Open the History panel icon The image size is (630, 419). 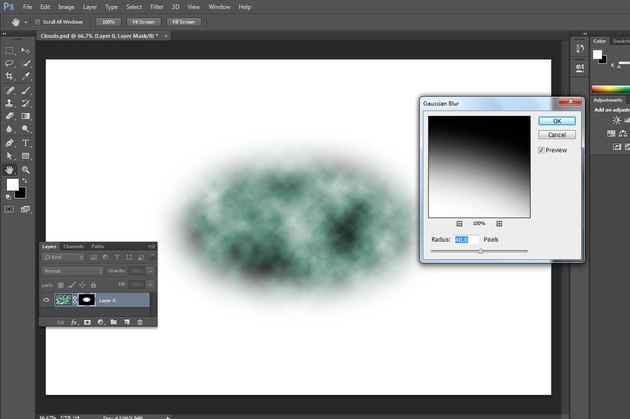tap(580, 49)
